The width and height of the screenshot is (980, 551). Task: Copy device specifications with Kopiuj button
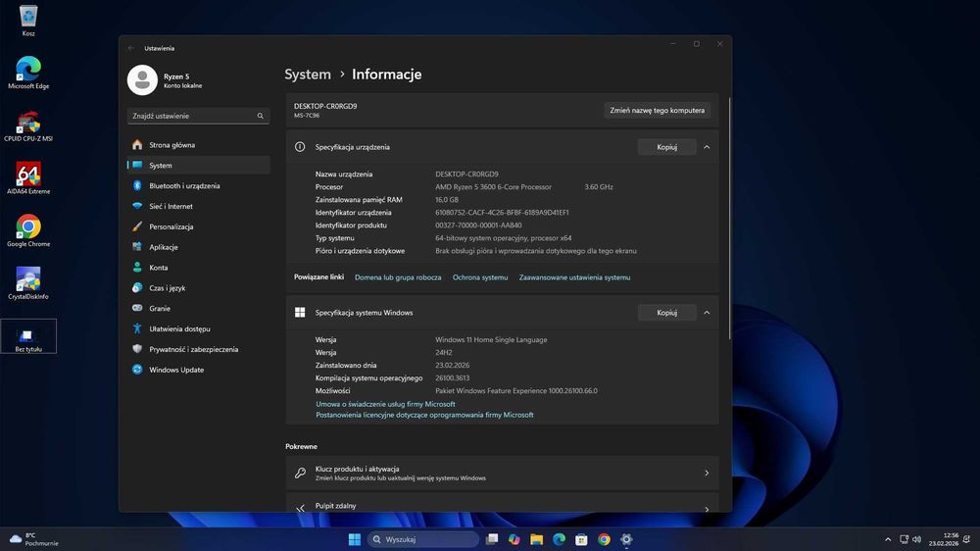(x=666, y=147)
